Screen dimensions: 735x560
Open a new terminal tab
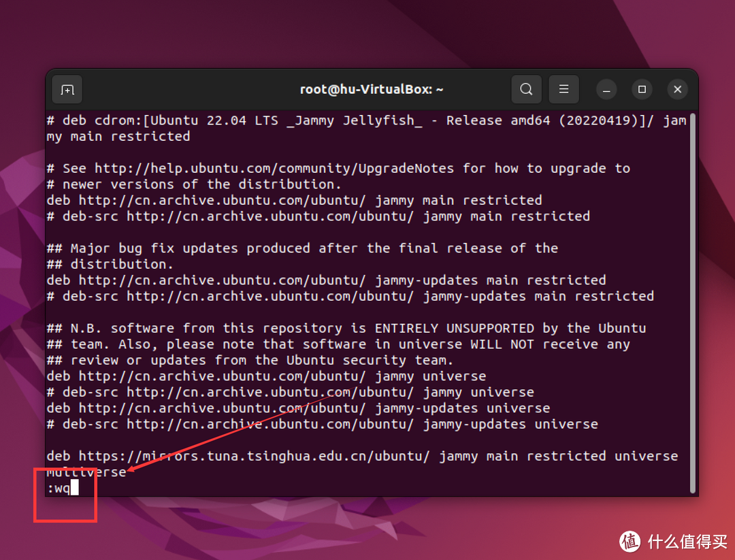67,90
